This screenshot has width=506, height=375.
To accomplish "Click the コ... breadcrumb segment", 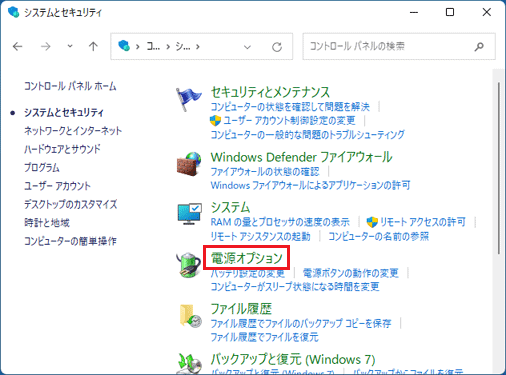I will [x=153, y=46].
